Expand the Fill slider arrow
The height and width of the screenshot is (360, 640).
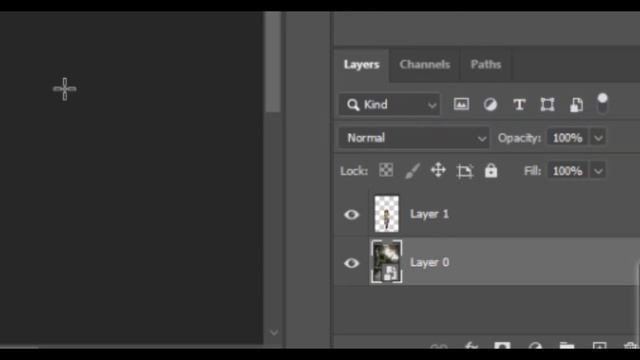click(598, 171)
